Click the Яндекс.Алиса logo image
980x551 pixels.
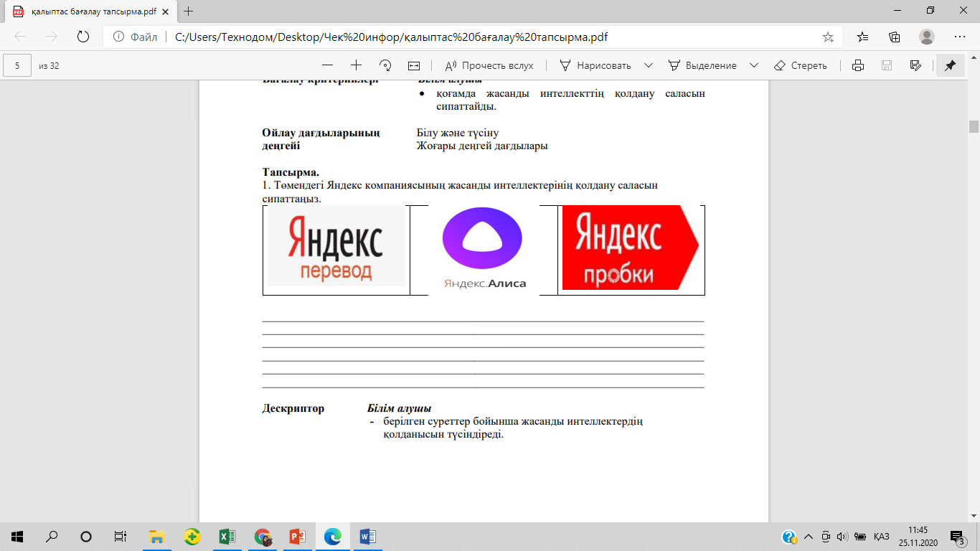[483, 248]
